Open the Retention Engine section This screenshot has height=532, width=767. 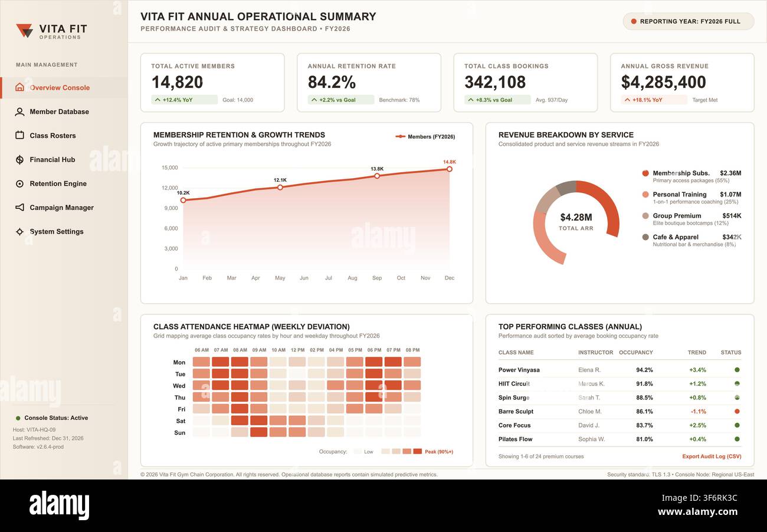[58, 183]
